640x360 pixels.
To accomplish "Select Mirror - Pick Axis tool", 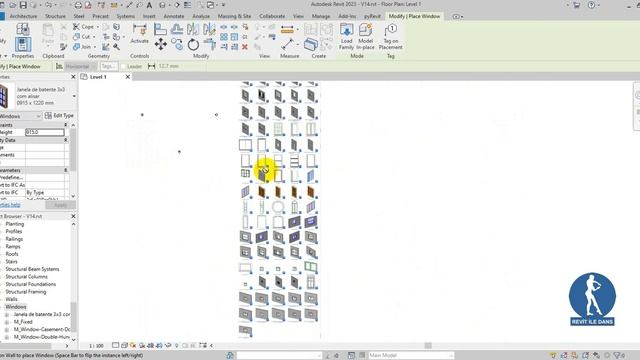I will point(193,29).
